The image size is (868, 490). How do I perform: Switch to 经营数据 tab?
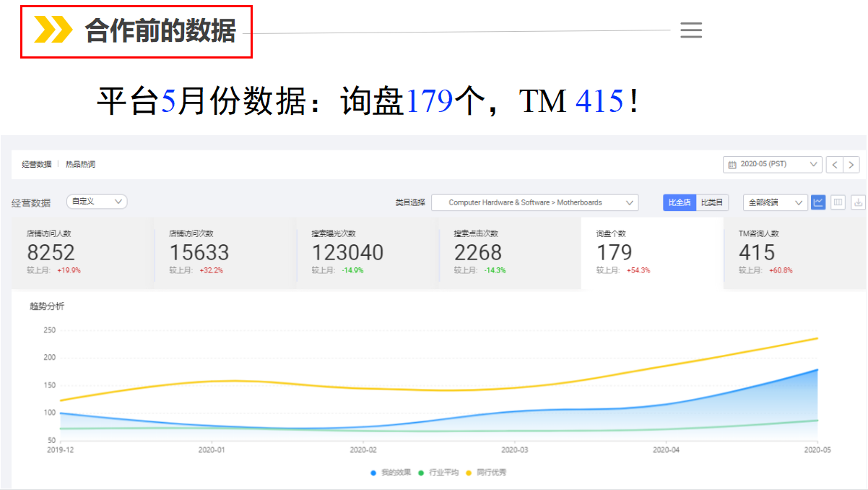pyautogui.click(x=36, y=165)
